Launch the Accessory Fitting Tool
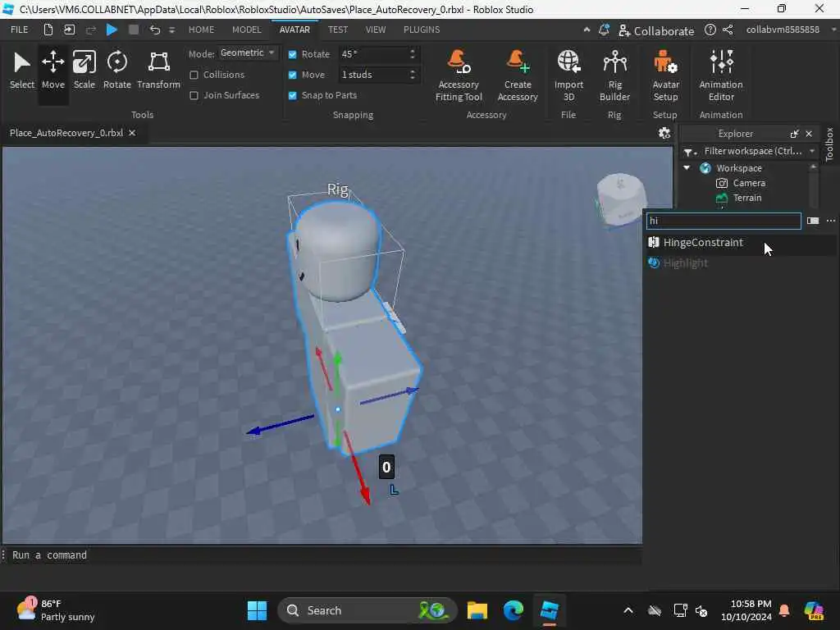 point(459,75)
